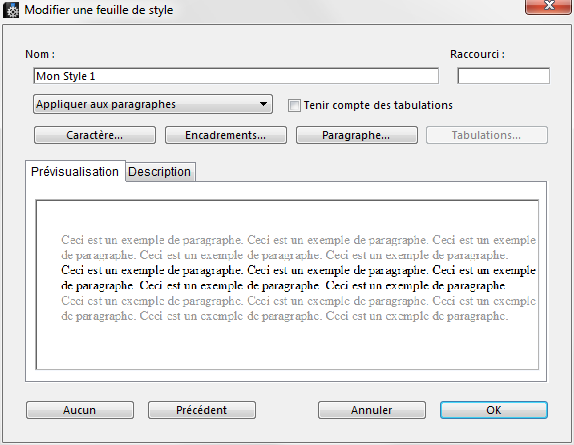Open the Appliquer aux paragraphes combo box
This screenshot has width=574, height=445.
pos(153,104)
